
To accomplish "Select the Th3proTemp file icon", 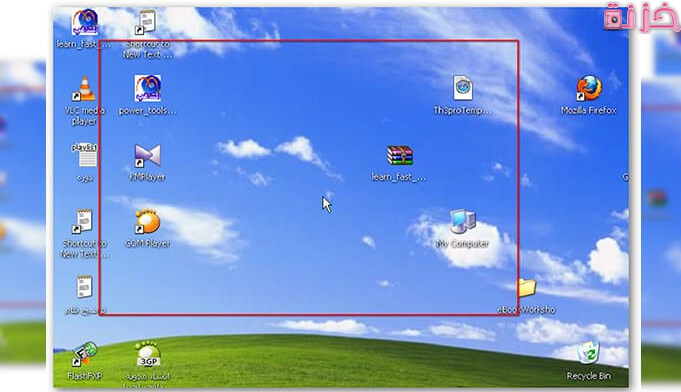I will click(x=463, y=88).
